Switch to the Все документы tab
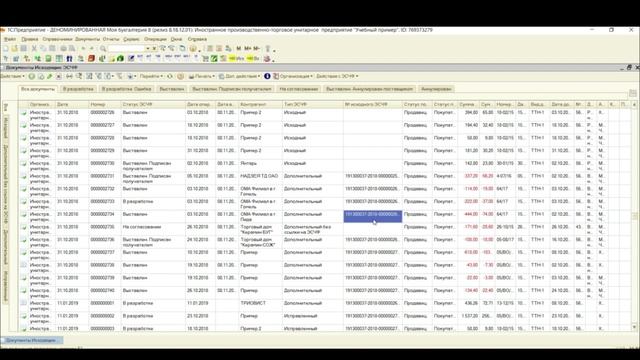The height and width of the screenshot is (360, 640). pyautogui.click(x=38, y=89)
